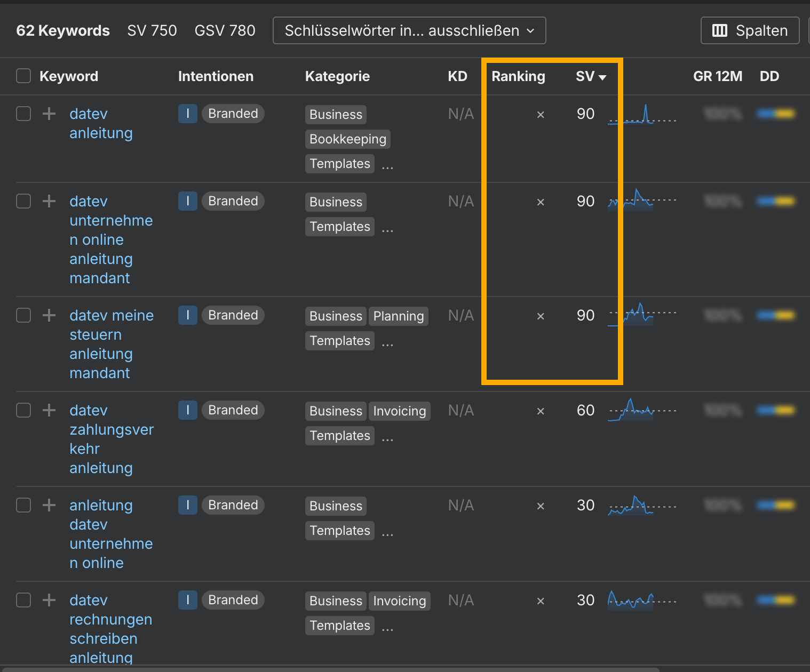Click plus icon for datev meine steuern
810x672 pixels.
49,315
